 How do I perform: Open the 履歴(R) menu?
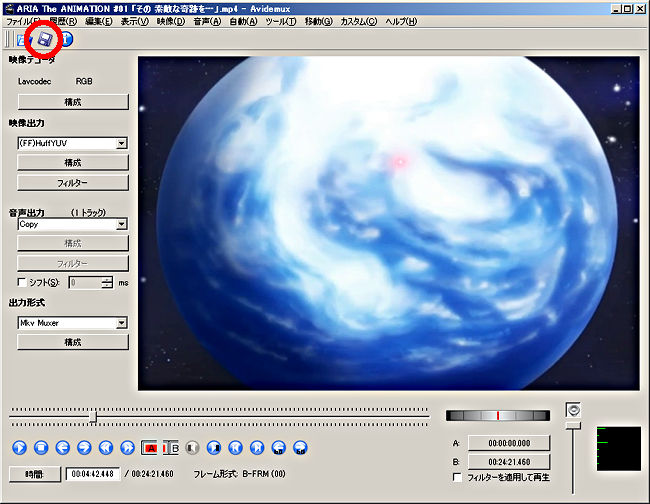click(63, 22)
